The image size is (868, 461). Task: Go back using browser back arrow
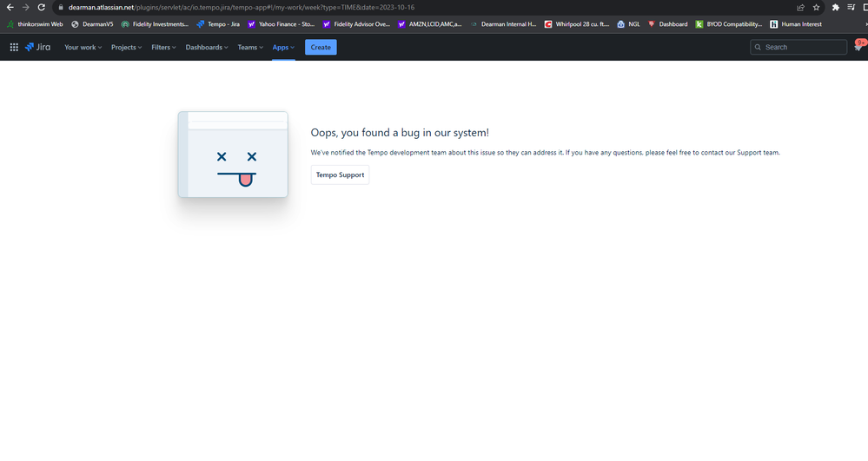click(10, 7)
